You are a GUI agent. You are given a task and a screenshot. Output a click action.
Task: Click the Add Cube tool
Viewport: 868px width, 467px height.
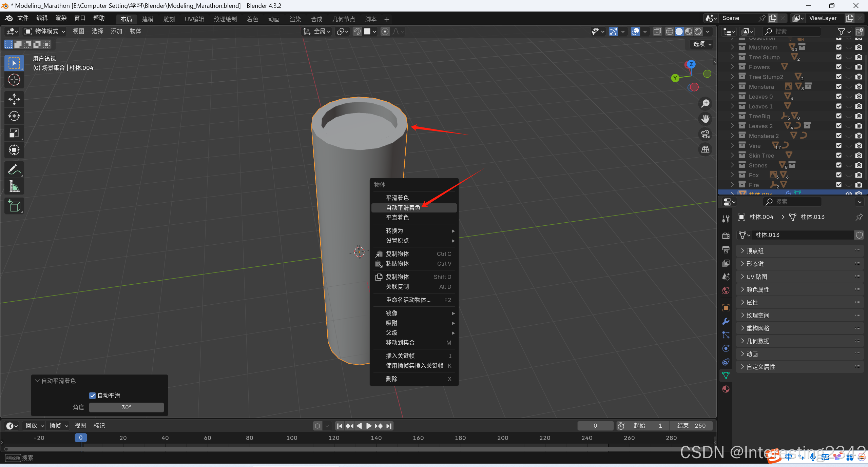point(14,206)
